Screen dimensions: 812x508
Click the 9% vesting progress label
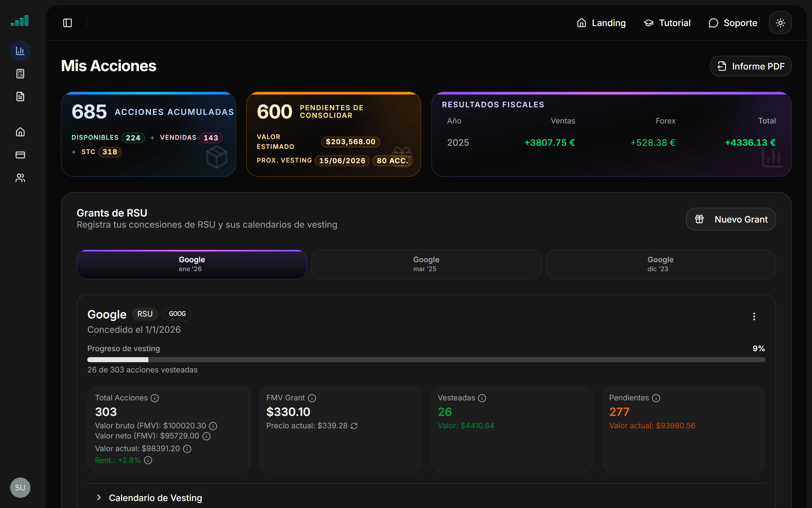[x=759, y=348]
